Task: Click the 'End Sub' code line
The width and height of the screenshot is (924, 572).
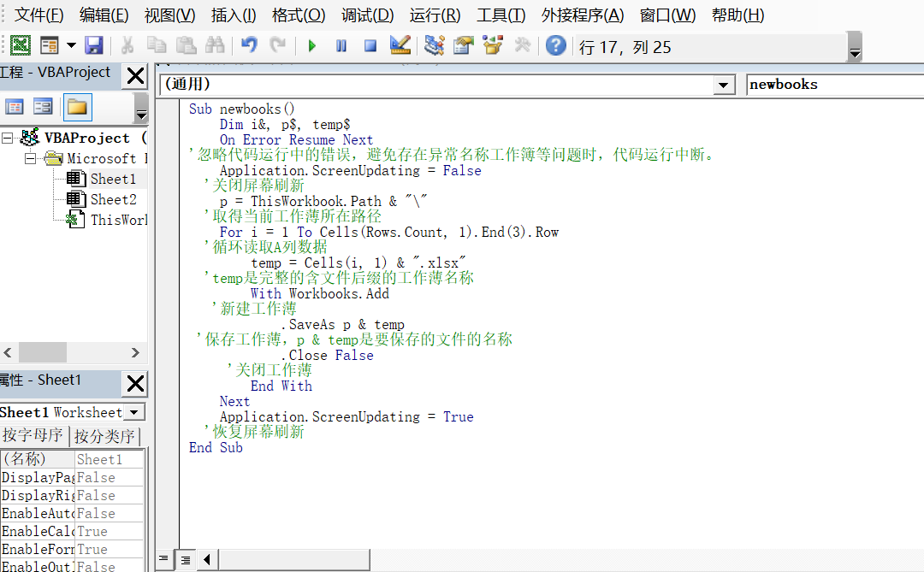Action: pos(216,448)
